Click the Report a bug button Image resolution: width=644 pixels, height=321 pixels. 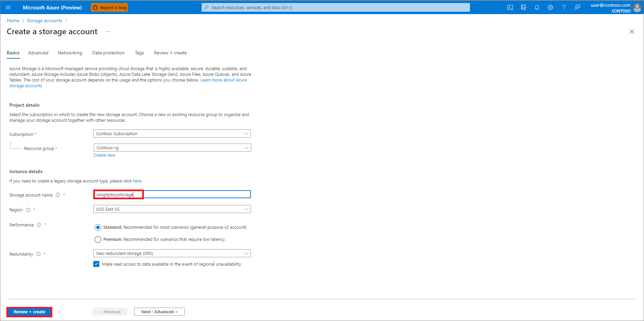[109, 7]
